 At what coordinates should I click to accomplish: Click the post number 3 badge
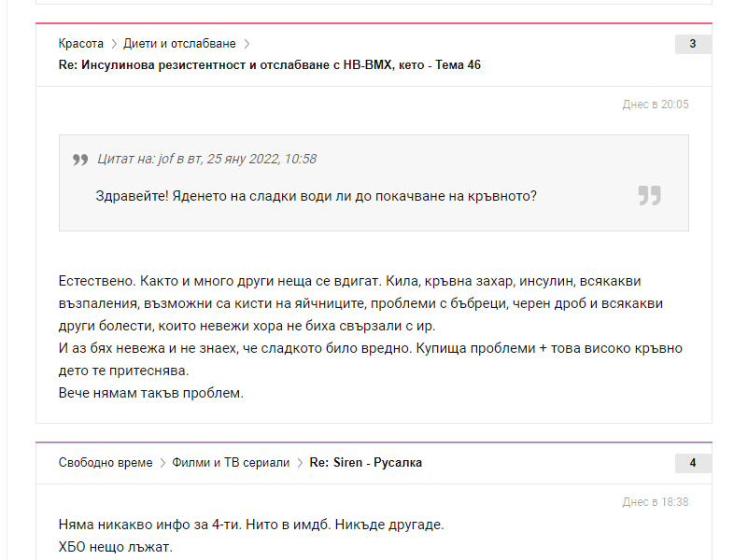(x=692, y=44)
